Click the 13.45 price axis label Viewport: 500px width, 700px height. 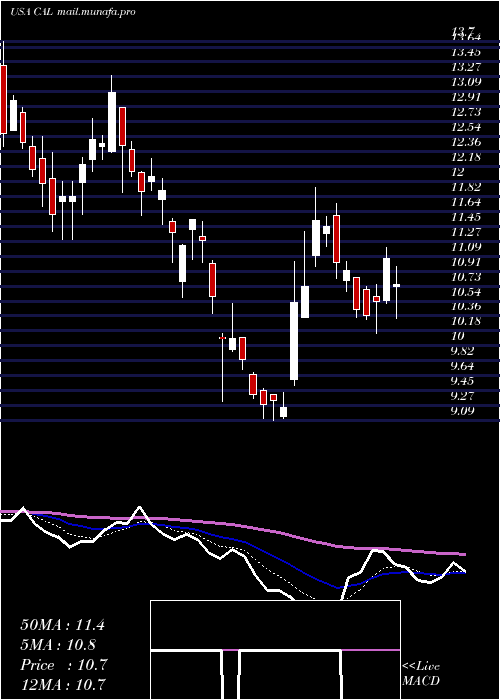pos(466,52)
